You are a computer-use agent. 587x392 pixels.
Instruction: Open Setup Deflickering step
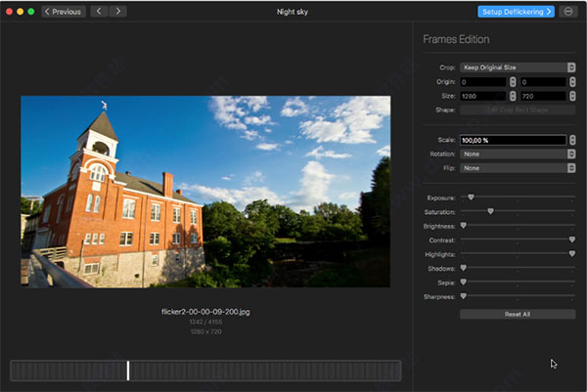pyautogui.click(x=516, y=12)
